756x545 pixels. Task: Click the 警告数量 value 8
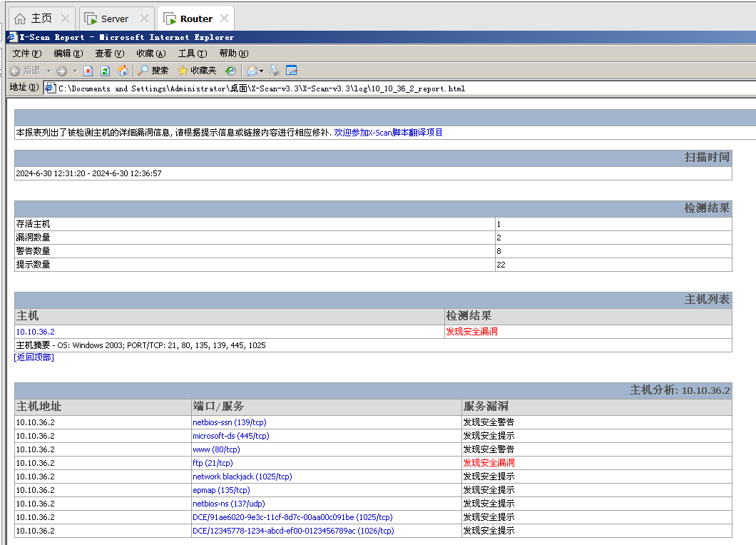coord(499,251)
